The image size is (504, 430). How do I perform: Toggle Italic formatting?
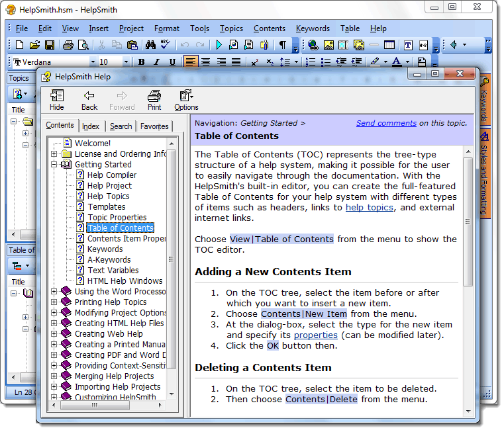point(156,62)
